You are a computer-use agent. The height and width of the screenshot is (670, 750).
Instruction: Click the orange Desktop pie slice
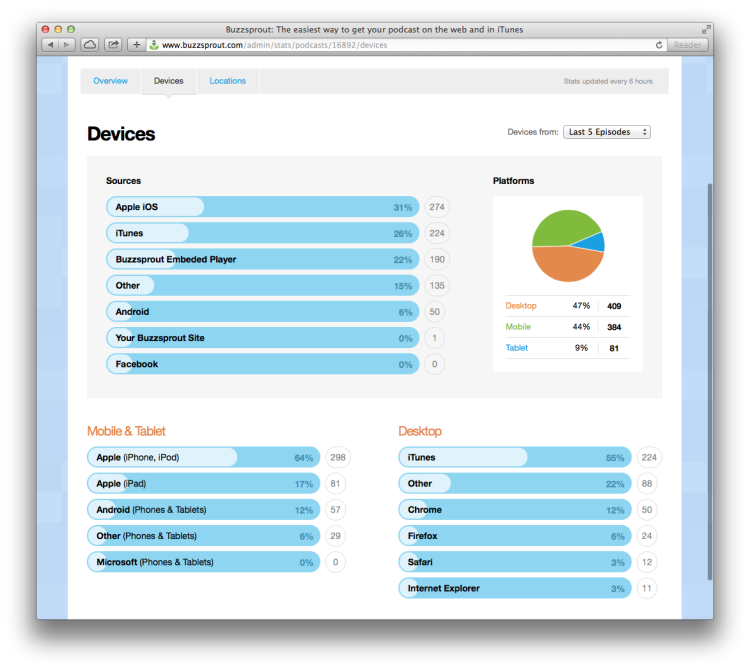pos(566,264)
